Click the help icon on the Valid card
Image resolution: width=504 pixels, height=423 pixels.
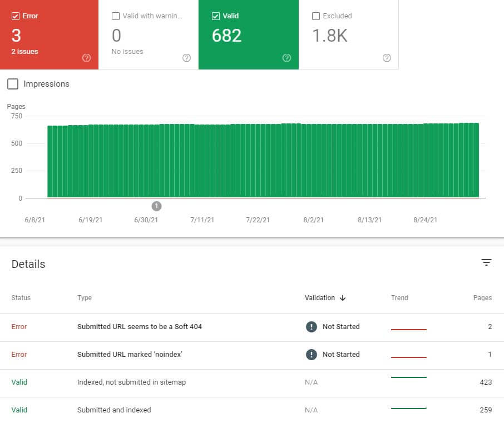pyautogui.click(x=287, y=57)
